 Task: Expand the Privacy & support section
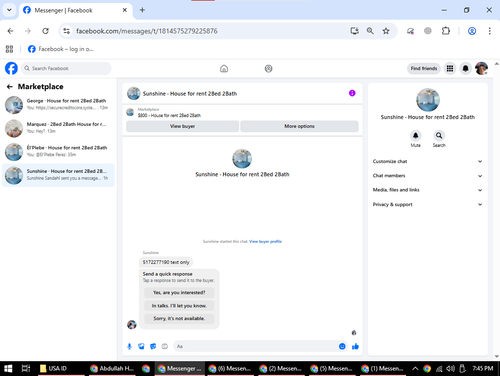pyautogui.click(x=427, y=204)
